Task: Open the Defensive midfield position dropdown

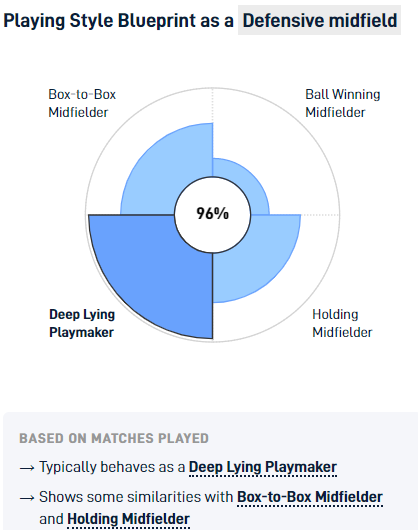Action: click(319, 20)
